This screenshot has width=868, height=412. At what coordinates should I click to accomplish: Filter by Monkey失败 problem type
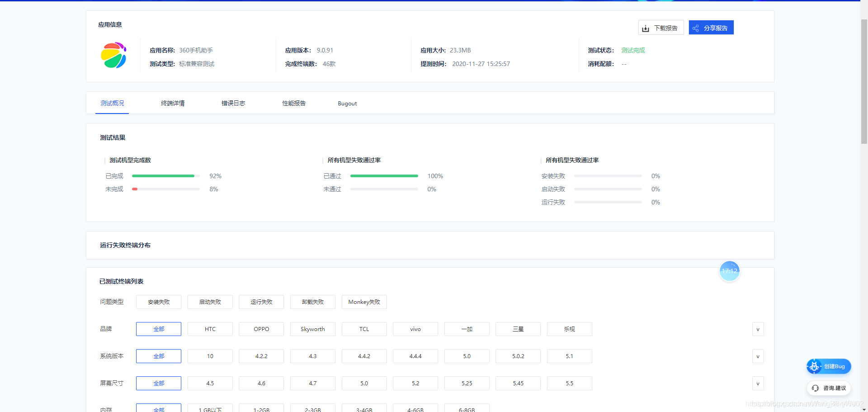(364, 302)
